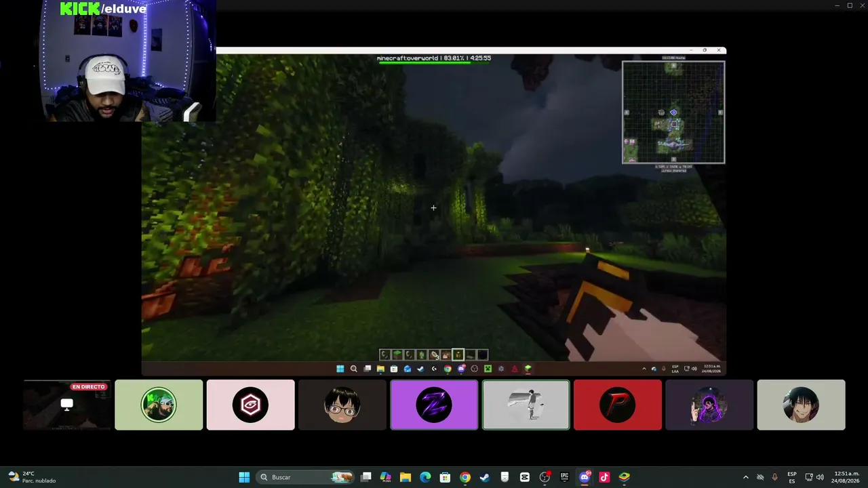Open TikTok from the host taskbar

point(604,477)
